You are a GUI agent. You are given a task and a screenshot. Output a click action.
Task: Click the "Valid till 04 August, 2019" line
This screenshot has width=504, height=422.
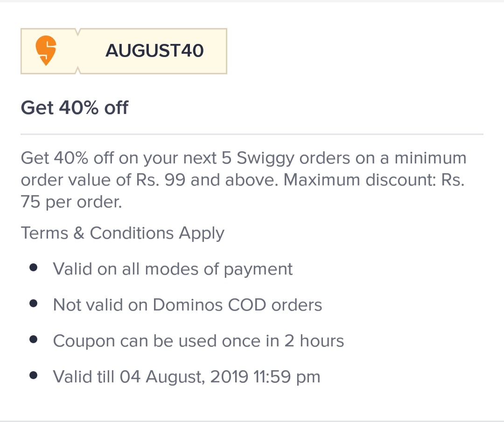pos(187,377)
